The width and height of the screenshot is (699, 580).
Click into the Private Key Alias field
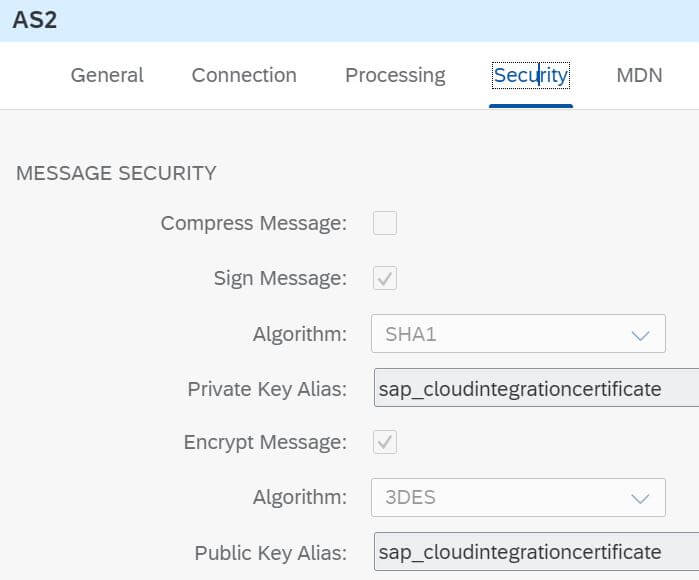click(536, 388)
